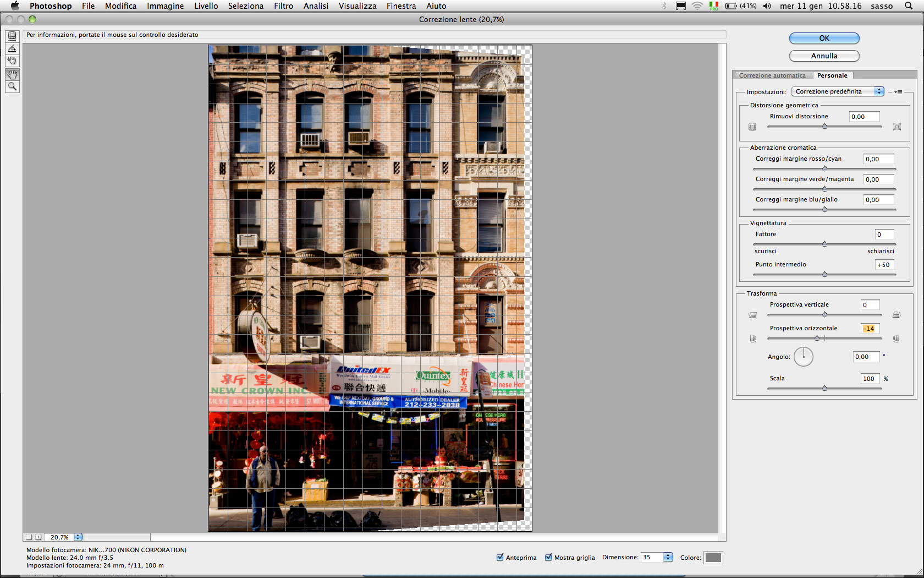
Task: Click the Prospettiva orizzontale value field
Action: click(870, 329)
